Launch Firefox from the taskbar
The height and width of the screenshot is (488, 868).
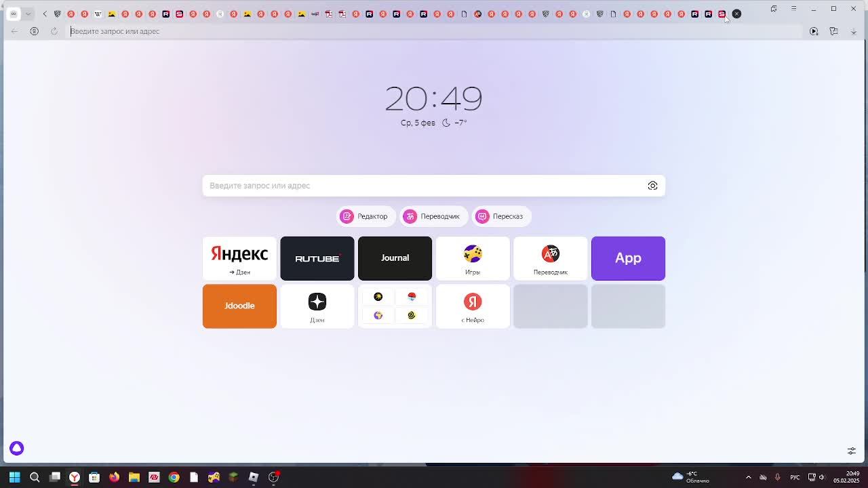114,477
